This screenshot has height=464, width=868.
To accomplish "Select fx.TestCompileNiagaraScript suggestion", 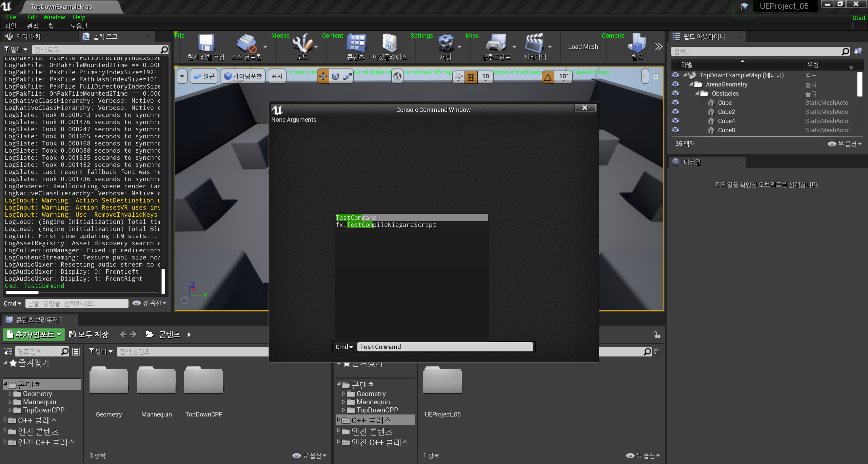I will [x=386, y=225].
